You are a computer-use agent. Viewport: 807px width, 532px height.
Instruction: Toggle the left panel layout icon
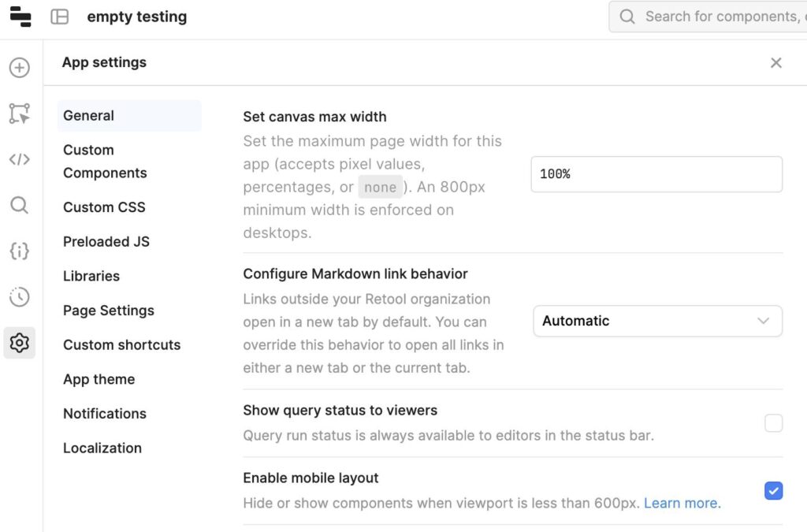pyautogui.click(x=59, y=17)
